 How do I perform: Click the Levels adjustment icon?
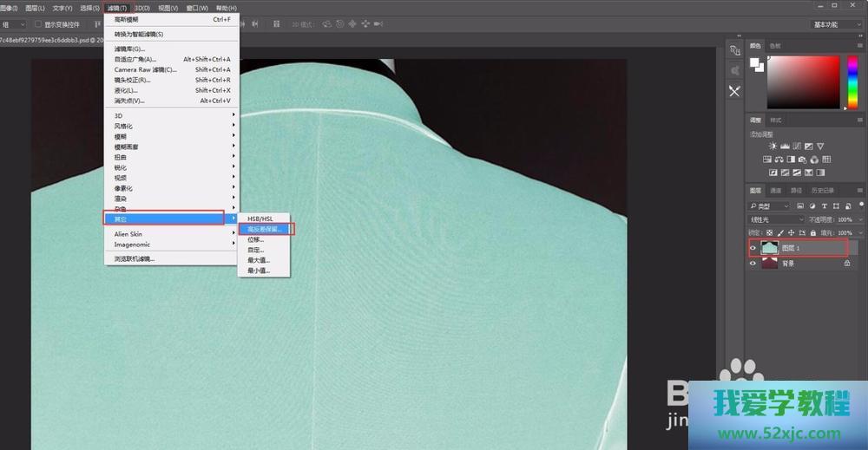pyautogui.click(x=785, y=147)
